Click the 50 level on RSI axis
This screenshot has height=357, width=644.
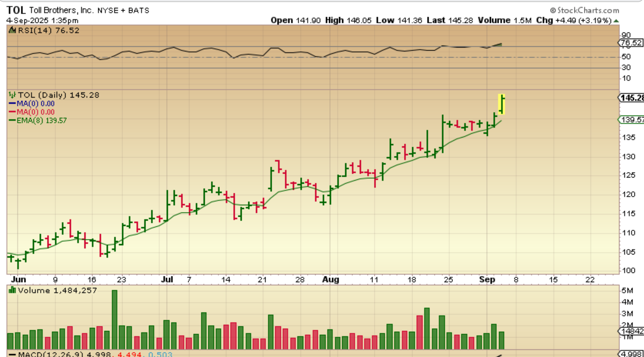[x=626, y=57]
